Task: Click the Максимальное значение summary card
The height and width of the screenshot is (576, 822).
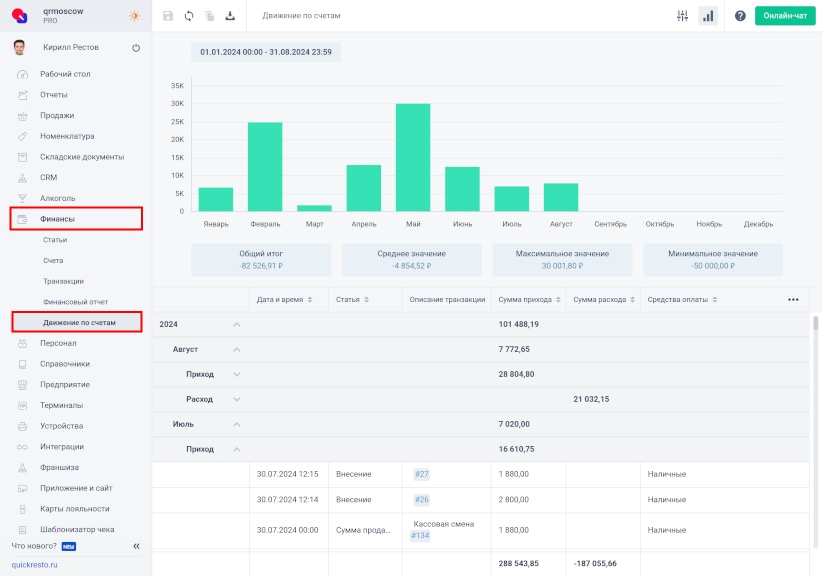Action: pos(562,259)
